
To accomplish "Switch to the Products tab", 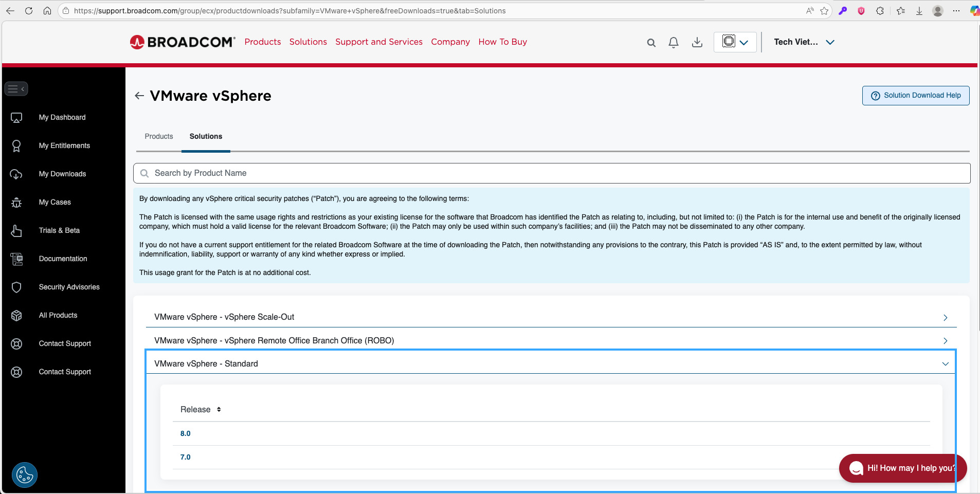I will tap(159, 137).
